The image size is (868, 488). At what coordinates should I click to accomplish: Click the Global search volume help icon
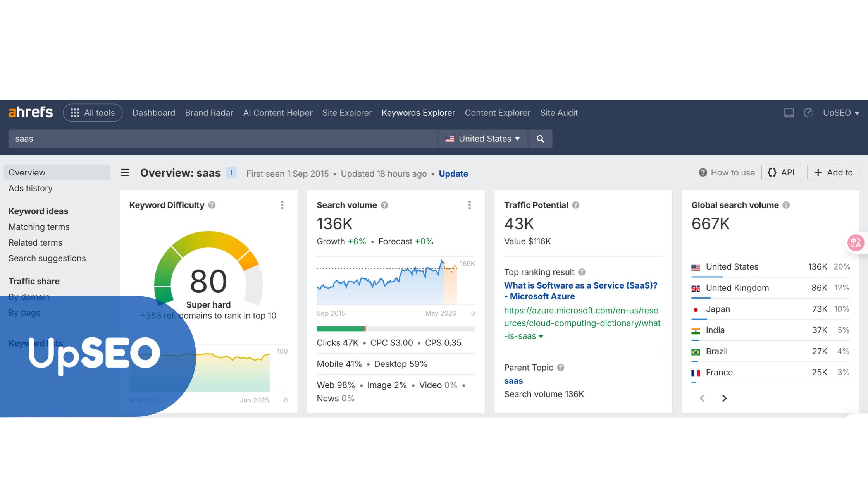pyautogui.click(x=786, y=205)
